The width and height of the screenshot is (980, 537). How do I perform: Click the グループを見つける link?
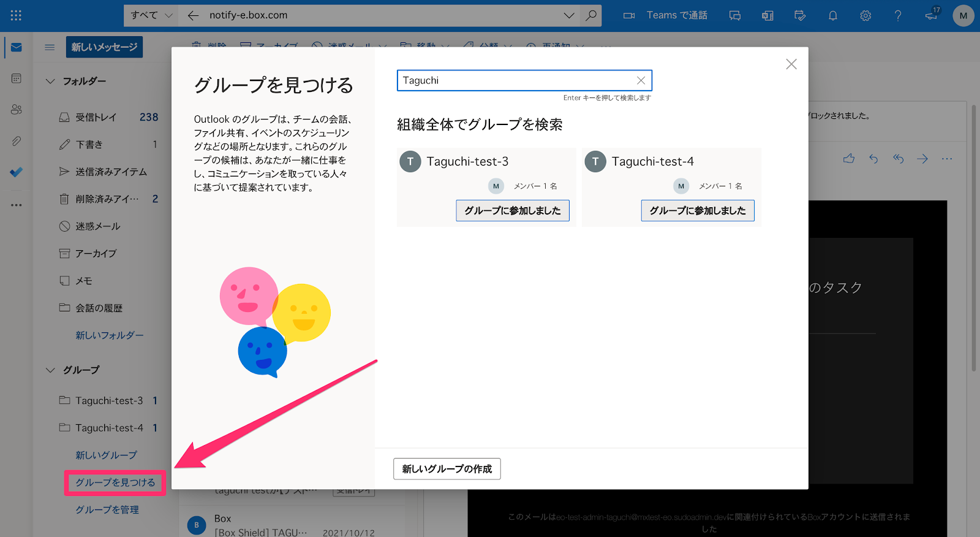(x=115, y=482)
